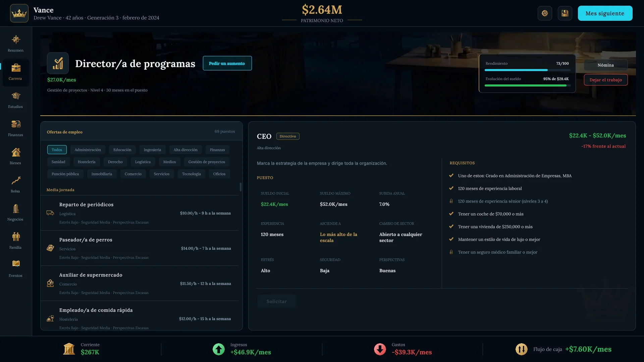This screenshot has height=362, width=644.
Task: Filter jobs by Sanidad
Action: (x=58, y=162)
